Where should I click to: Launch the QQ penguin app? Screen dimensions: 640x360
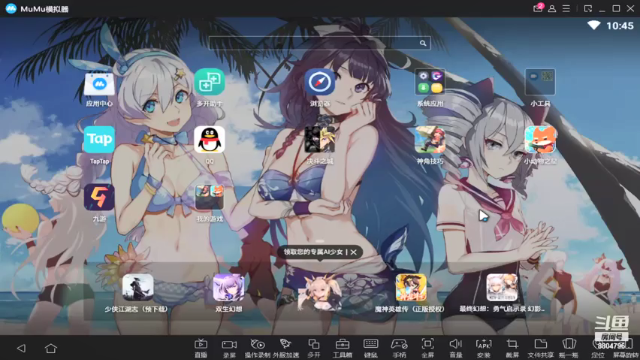click(209, 140)
